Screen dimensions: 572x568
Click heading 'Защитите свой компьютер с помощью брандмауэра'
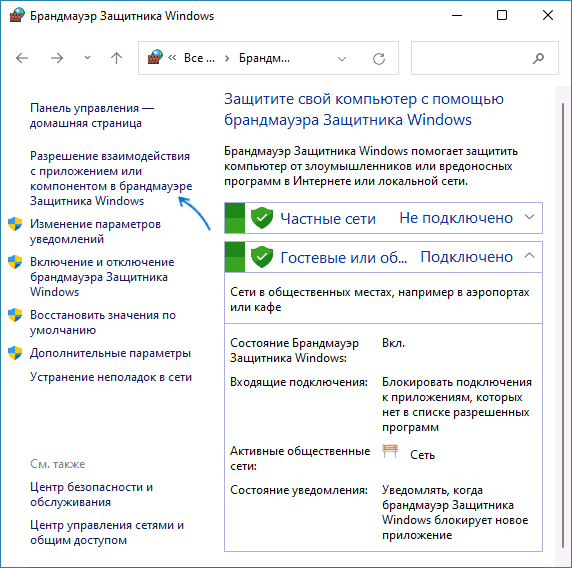364,109
